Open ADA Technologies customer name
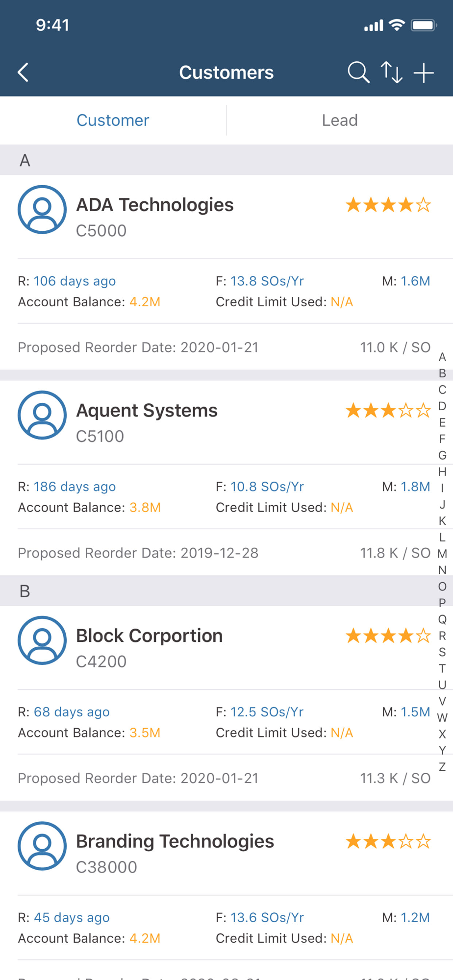 click(155, 205)
